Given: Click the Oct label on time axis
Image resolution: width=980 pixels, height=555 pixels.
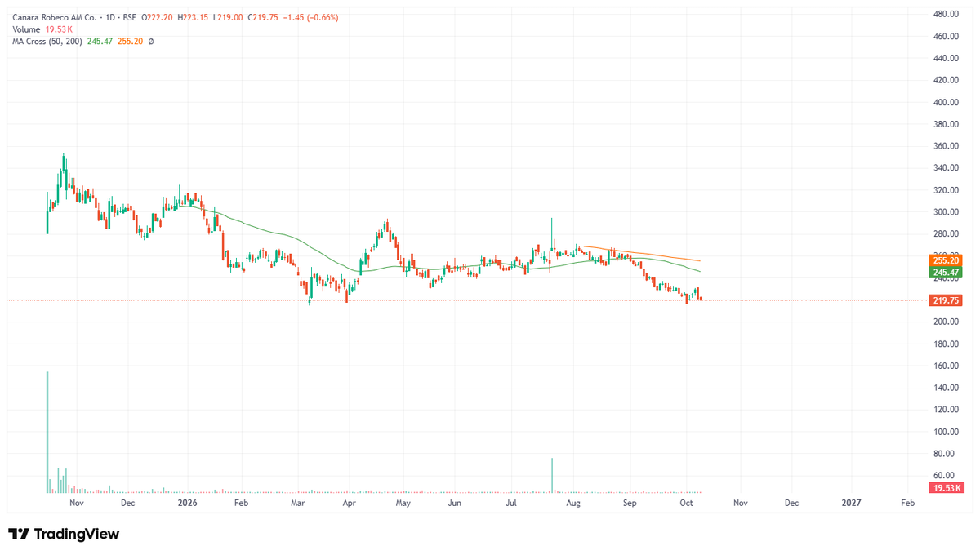Looking at the screenshot, I should (686, 504).
